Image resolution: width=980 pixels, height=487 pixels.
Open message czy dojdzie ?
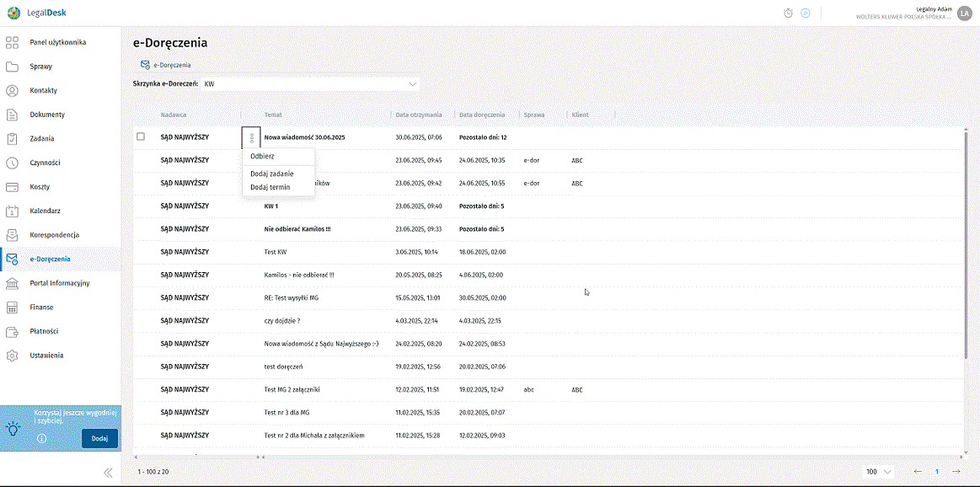point(282,321)
